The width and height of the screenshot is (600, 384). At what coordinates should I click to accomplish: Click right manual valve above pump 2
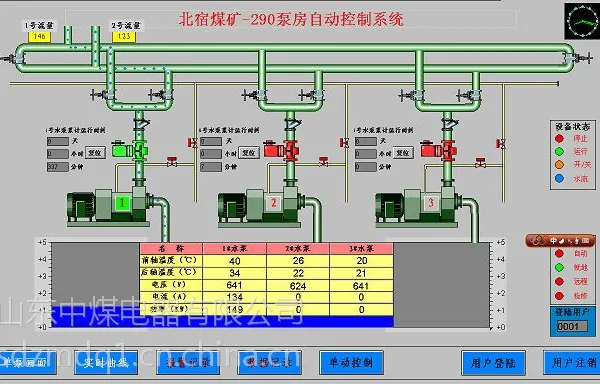pyautogui.click(x=312, y=94)
